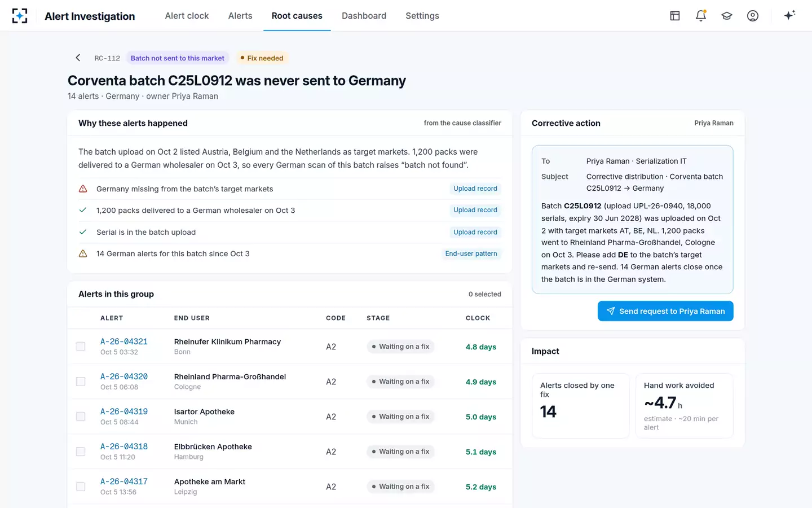Go to the Dashboard tab
The image size is (812, 508).
pyautogui.click(x=364, y=16)
